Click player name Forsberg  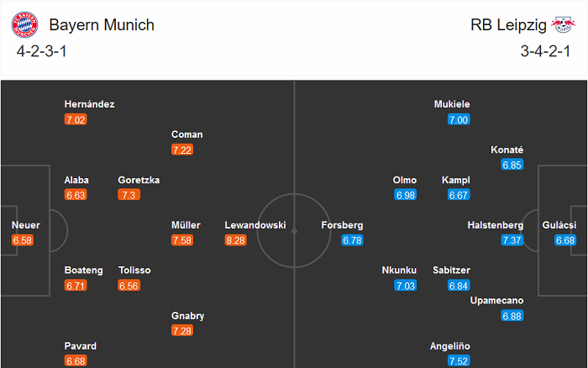[x=342, y=225]
